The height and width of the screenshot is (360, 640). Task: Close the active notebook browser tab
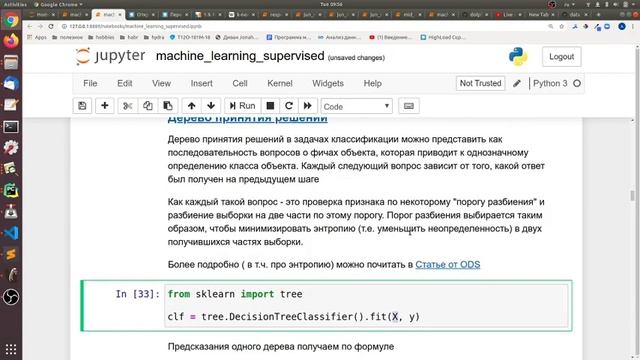(x=120, y=15)
